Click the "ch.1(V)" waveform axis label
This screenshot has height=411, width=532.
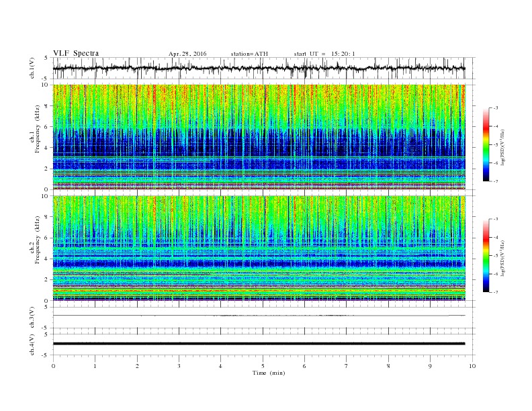[x=32, y=68]
